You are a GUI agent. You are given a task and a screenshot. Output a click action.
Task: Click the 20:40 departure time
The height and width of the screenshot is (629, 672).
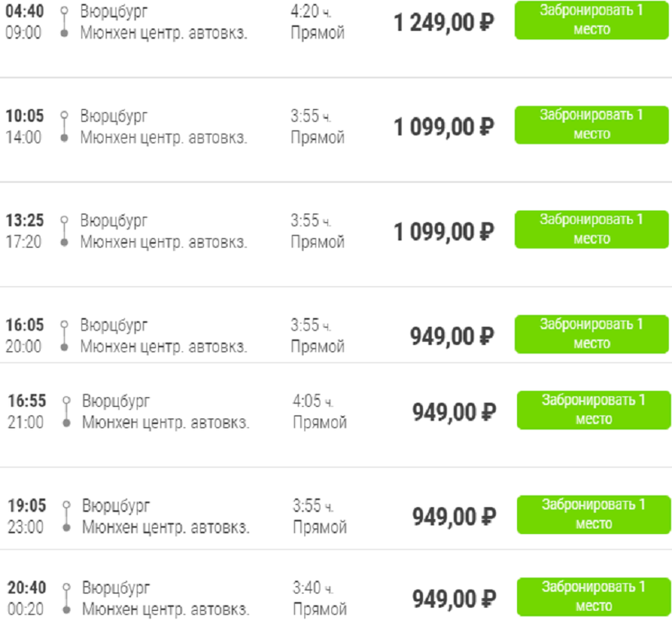coord(27,587)
